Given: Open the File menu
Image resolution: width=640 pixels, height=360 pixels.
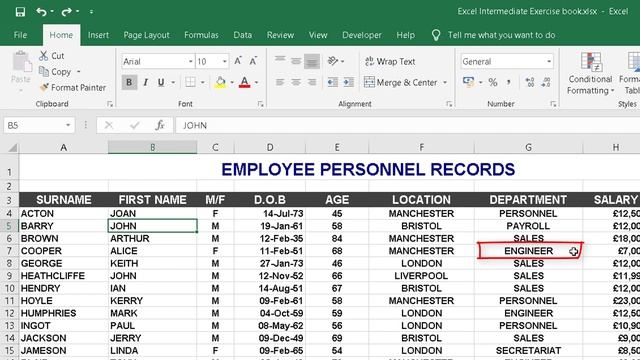Looking at the screenshot, I should click(x=20, y=35).
